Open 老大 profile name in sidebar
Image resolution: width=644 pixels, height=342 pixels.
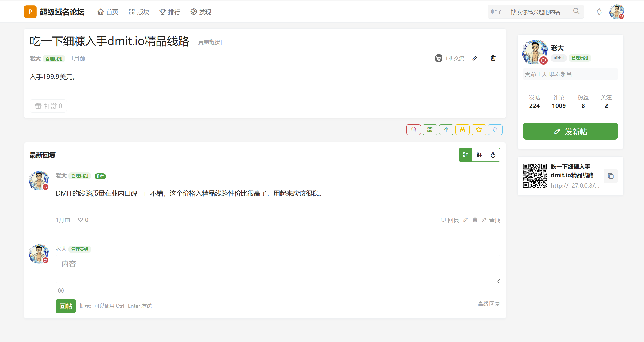tap(557, 48)
